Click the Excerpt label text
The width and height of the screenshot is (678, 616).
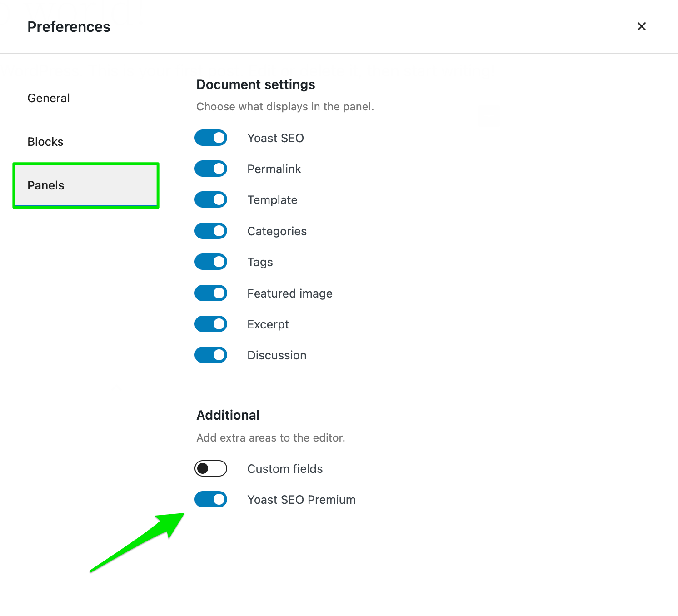(x=268, y=324)
